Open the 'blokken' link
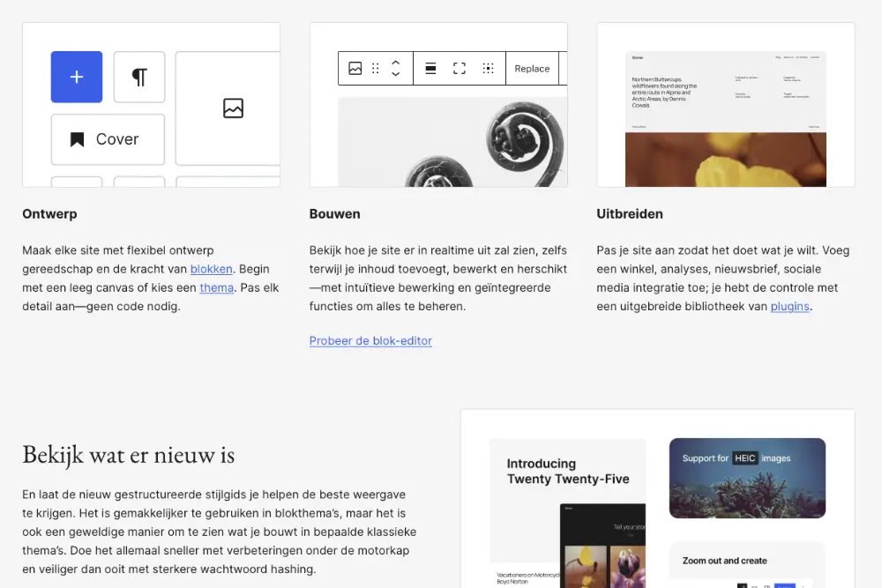The width and height of the screenshot is (882, 588). pos(212,269)
